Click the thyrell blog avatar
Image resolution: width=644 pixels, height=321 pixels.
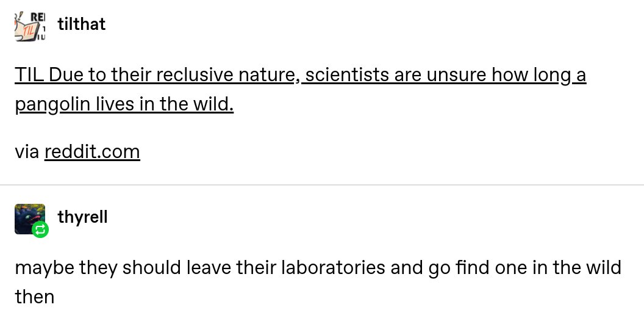pyautogui.click(x=29, y=218)
